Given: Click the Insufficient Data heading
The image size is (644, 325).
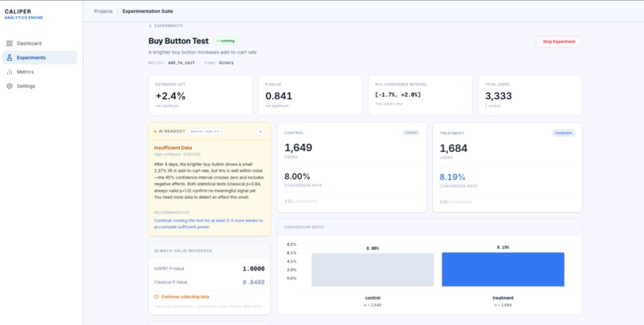Looking at the screenshot, I should pyautogui.click(x=173, y=148).
